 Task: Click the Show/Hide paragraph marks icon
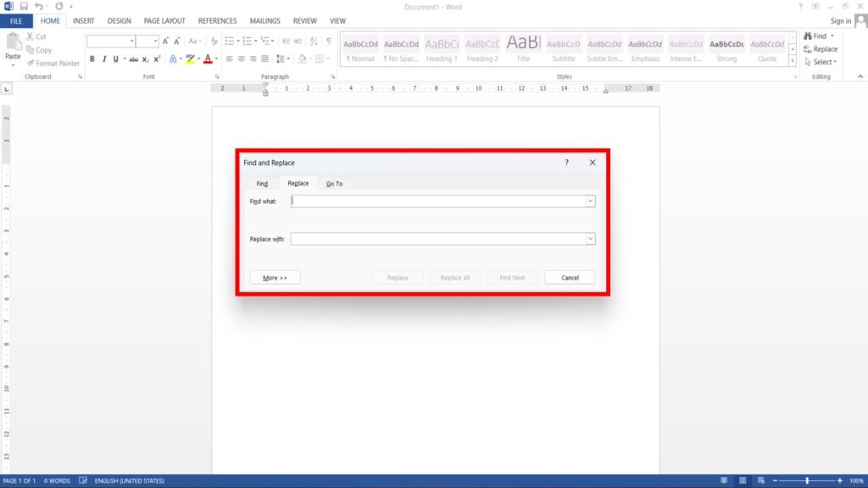[329, 41]
